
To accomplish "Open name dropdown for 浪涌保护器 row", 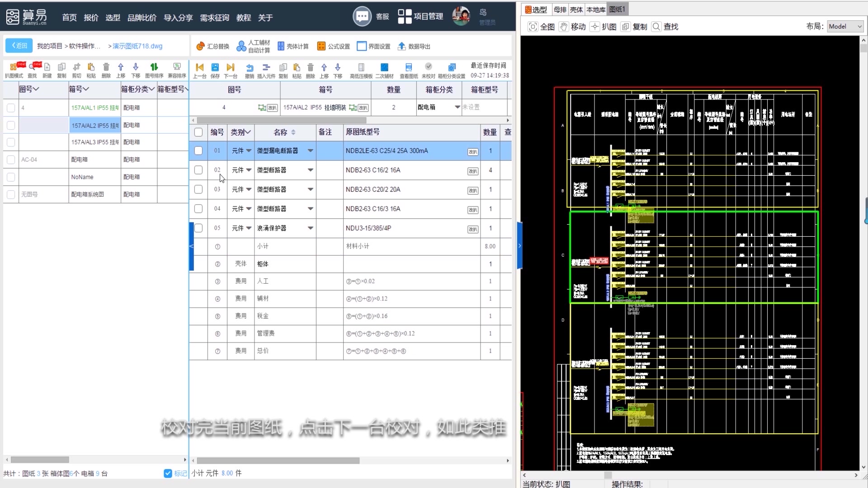I will [x=310, y=228].
